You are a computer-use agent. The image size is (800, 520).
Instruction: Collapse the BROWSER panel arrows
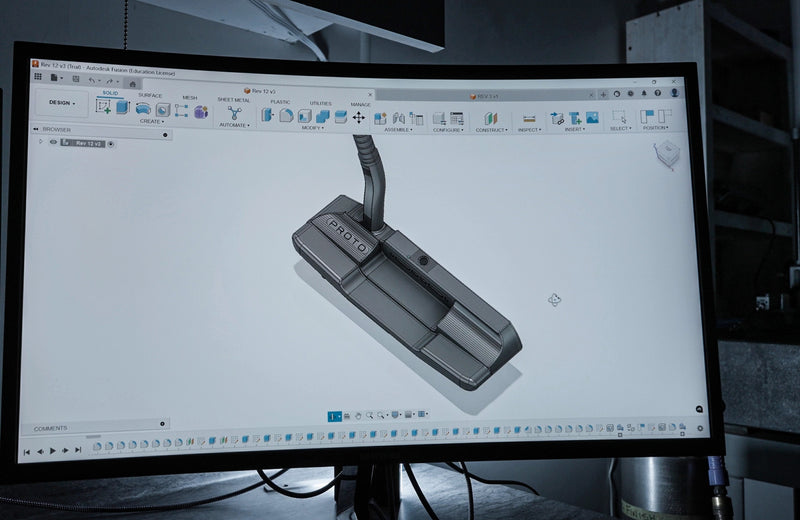[36, 129]
